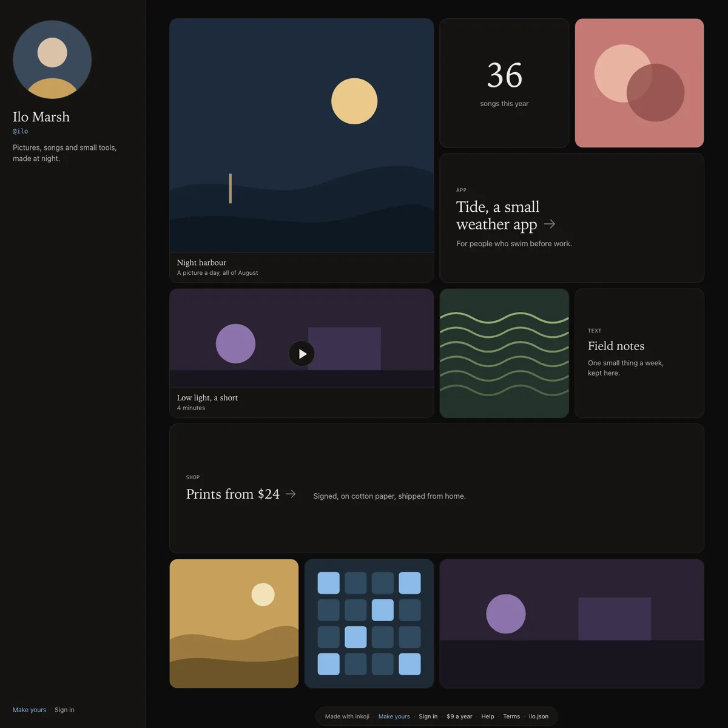The image size is (728, 728).
Task: Open the blue grid squares artwork tile
Action: [x=369, y=624]
